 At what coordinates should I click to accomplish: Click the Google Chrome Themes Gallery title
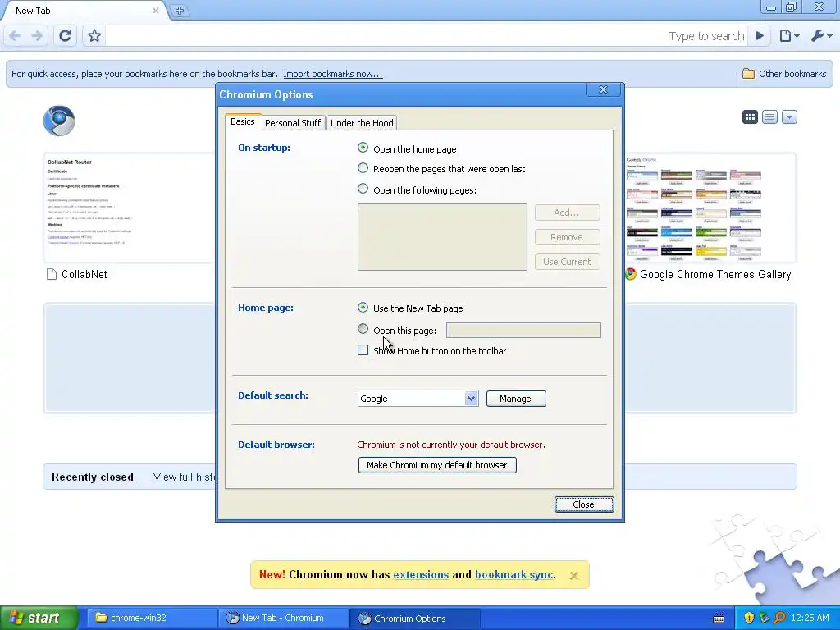point(715,274)
